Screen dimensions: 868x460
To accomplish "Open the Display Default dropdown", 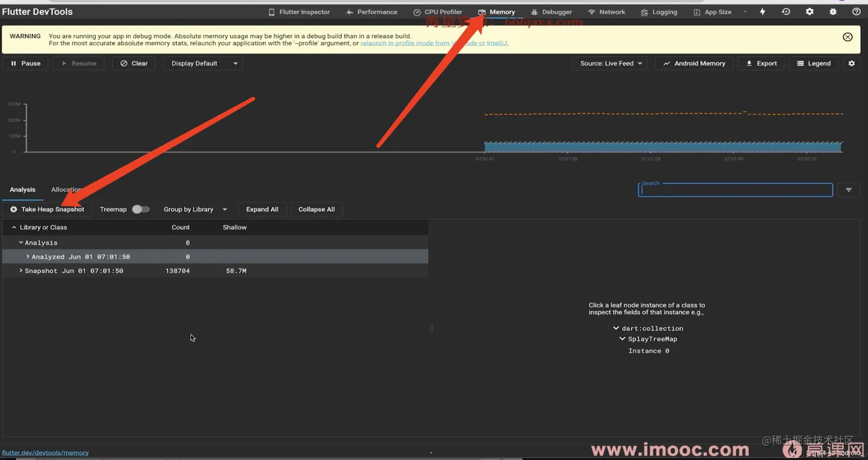I will point(203,63).
